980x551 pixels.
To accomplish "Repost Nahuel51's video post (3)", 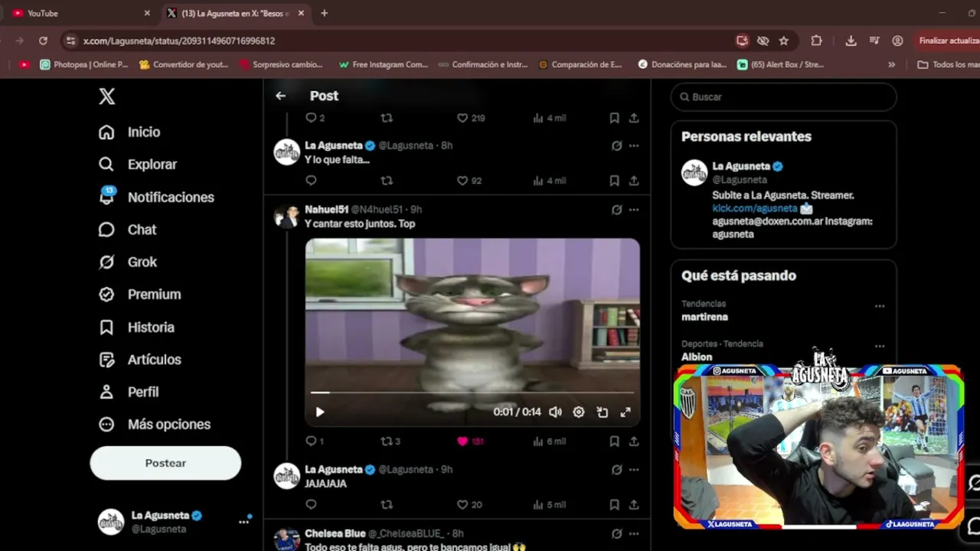I will (390, 442).
